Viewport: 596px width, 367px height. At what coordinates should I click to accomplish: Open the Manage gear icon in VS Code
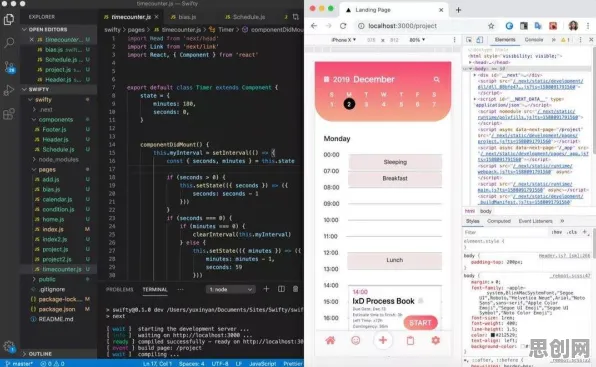9,346
